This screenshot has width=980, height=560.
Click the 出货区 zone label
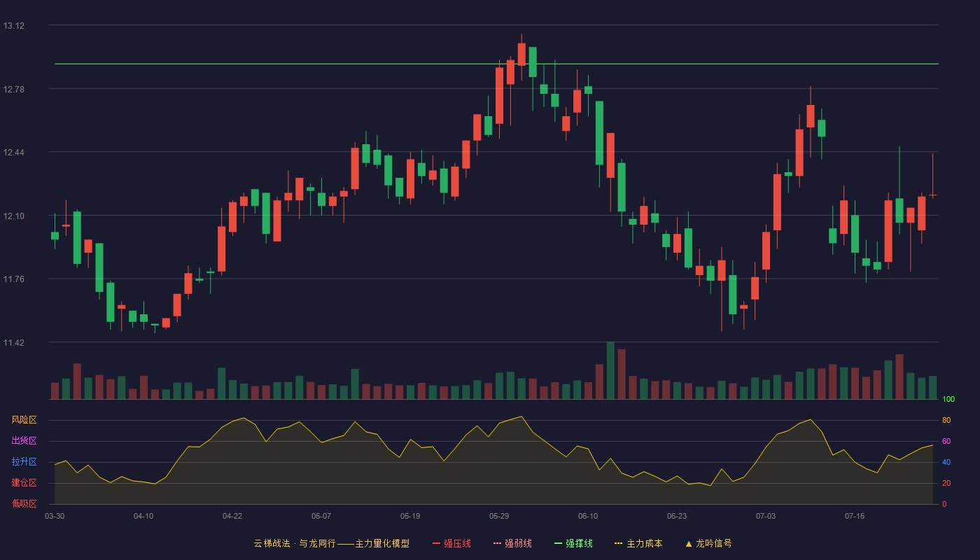tap(24, 441)
